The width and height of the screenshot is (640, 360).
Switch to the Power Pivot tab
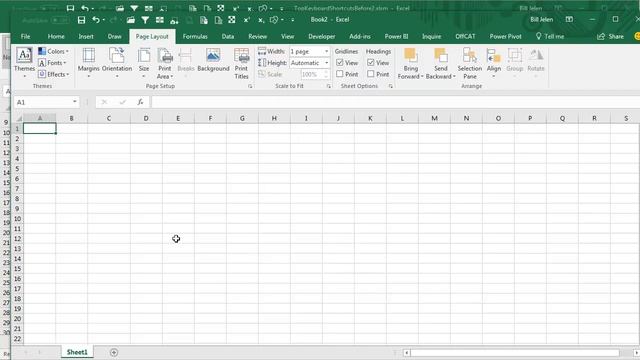click(505, 36)
